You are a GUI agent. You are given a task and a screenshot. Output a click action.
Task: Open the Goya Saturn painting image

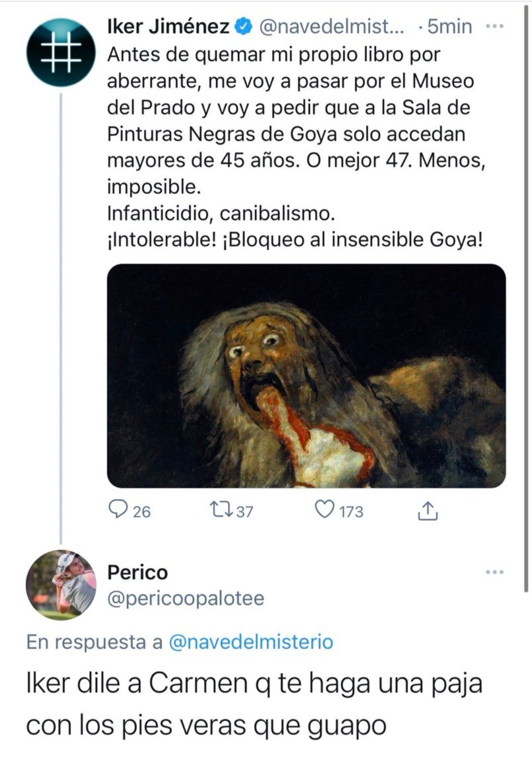tap(306, 376)
